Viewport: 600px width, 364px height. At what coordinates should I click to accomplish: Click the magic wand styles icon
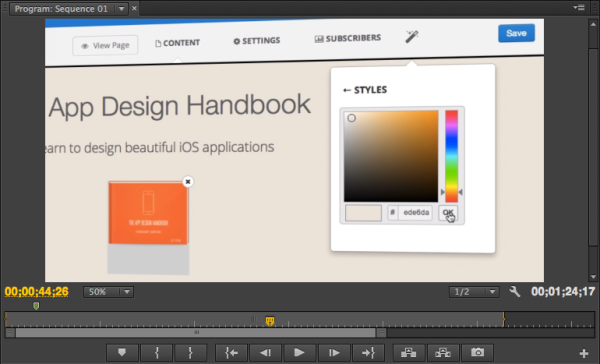tap(412, 37)
